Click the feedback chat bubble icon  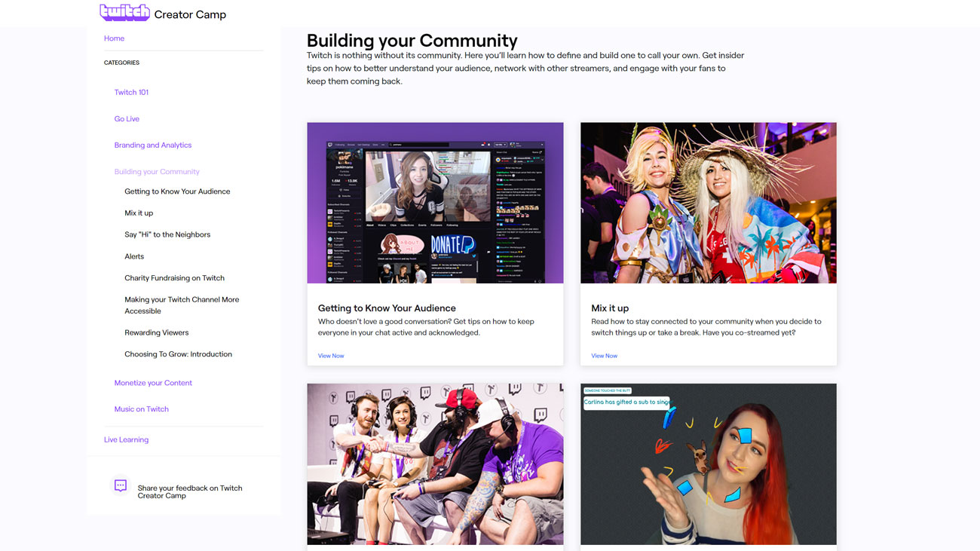click(x=121, y=485)
